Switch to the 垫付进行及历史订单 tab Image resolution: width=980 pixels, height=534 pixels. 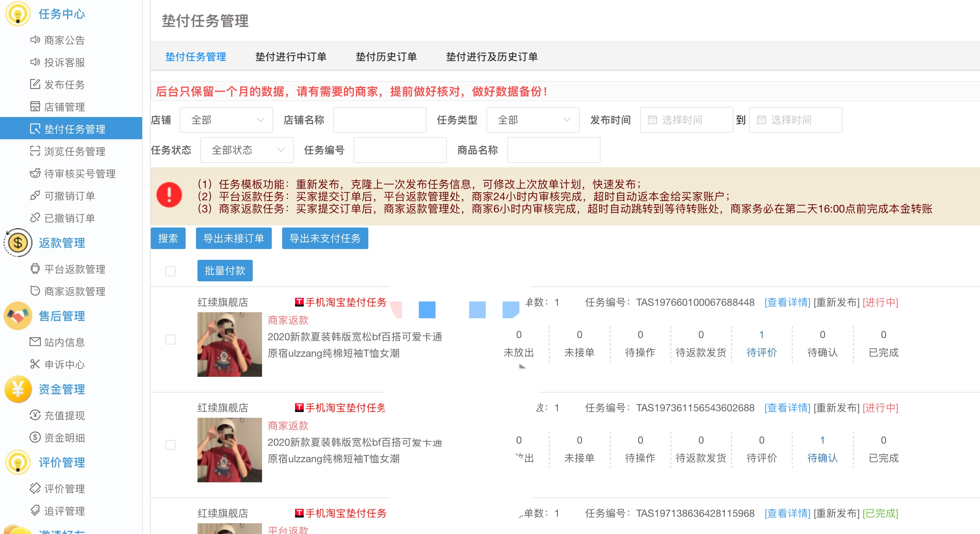(491, 57)
